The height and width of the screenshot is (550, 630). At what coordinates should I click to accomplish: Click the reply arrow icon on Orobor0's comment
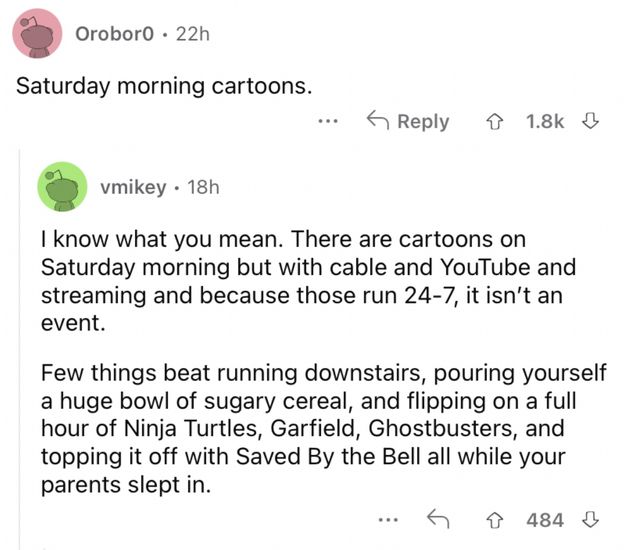[378, 120]
